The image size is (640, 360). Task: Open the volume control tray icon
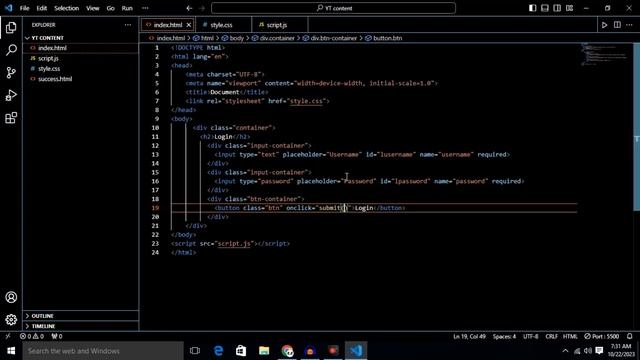[588, 351]
